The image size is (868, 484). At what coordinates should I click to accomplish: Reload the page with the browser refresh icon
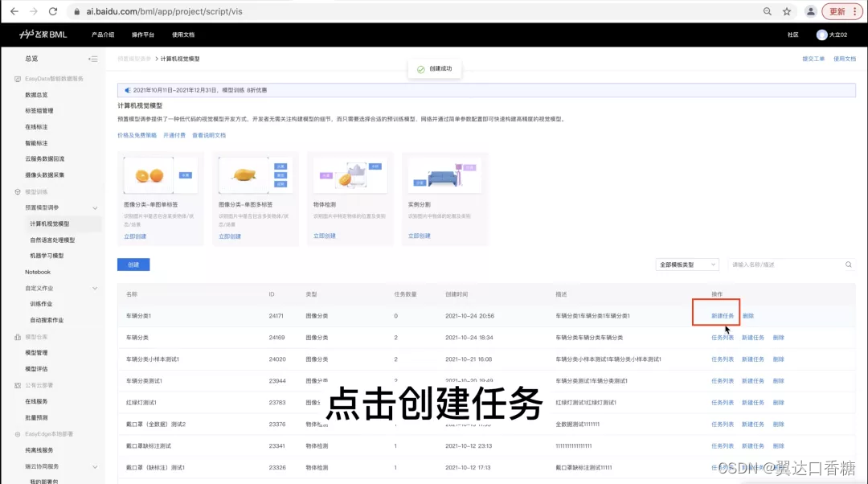click(x=53, y=12)
